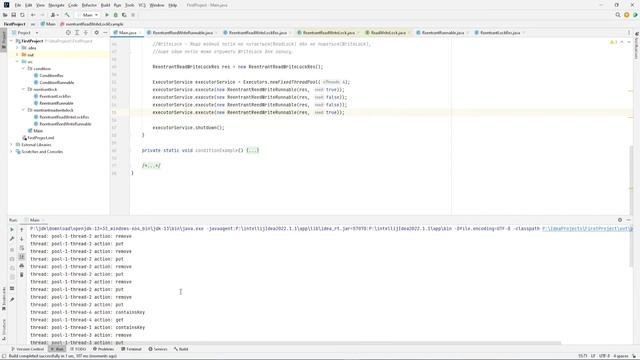The image size is (640, 360).
Task: Select the Main.java editor tab
Action: click(127, 32)
